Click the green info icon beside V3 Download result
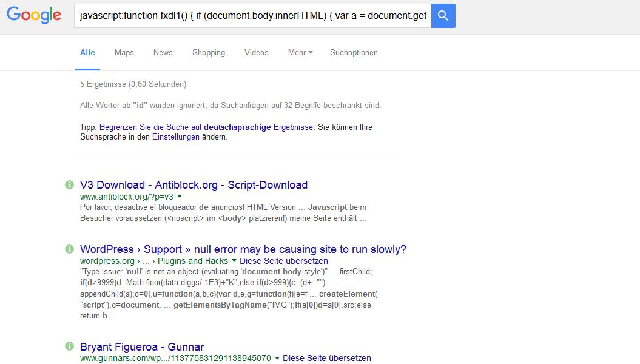The width and height of the screenshot is (640, 364). pyautogui.click(x=69, y=185)
